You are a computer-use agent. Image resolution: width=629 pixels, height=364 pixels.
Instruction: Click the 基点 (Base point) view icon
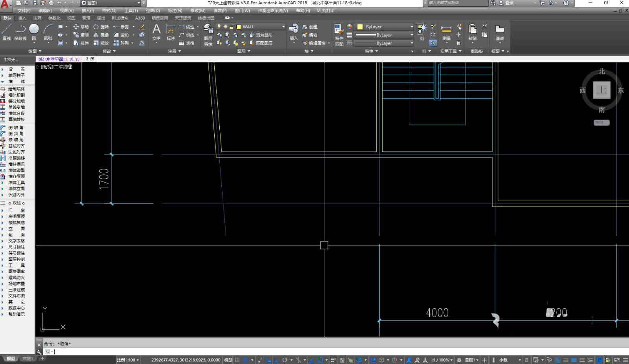(x=500, y=33)
